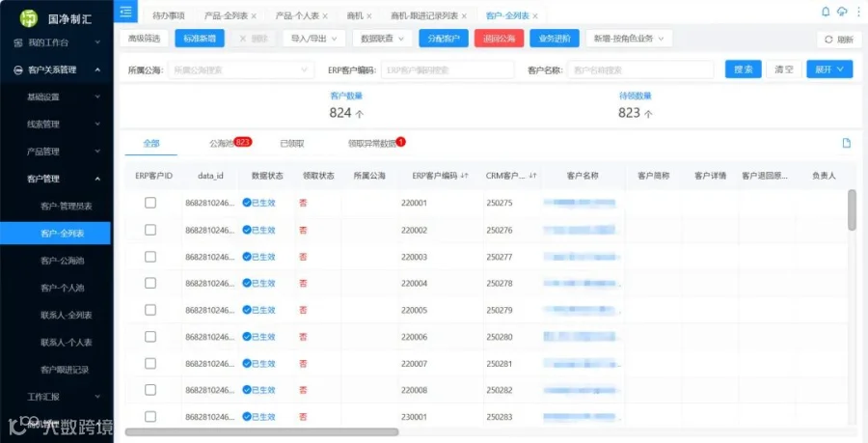
Task: Tick the checkbox for row 220002
Action: coord(150,230)
